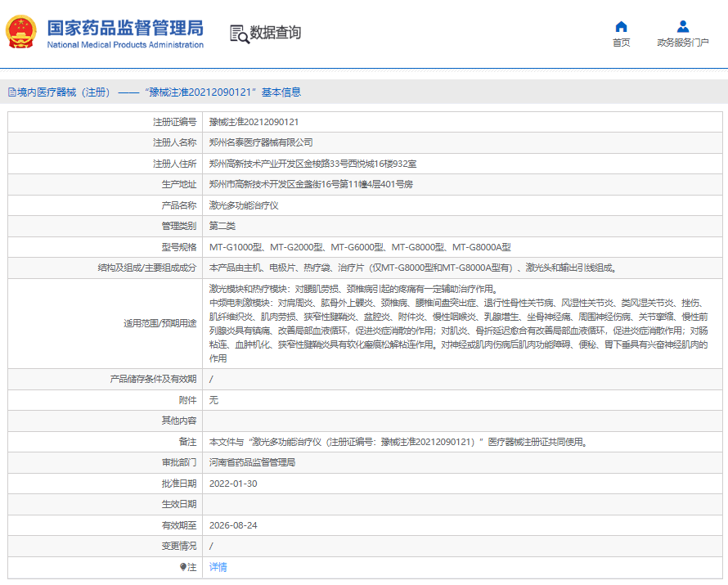
Task: Open the 详情 link
Action: [218, 567]
